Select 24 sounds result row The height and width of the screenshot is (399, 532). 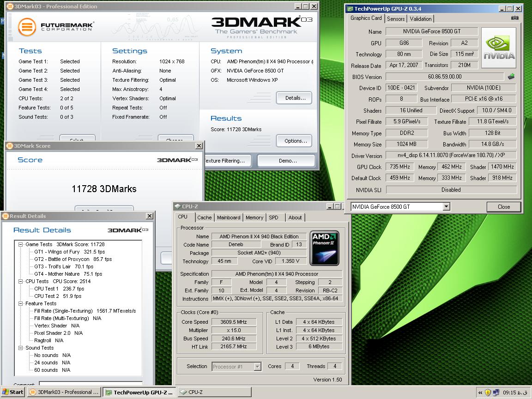pyautogui.click(x=52, y=363)
